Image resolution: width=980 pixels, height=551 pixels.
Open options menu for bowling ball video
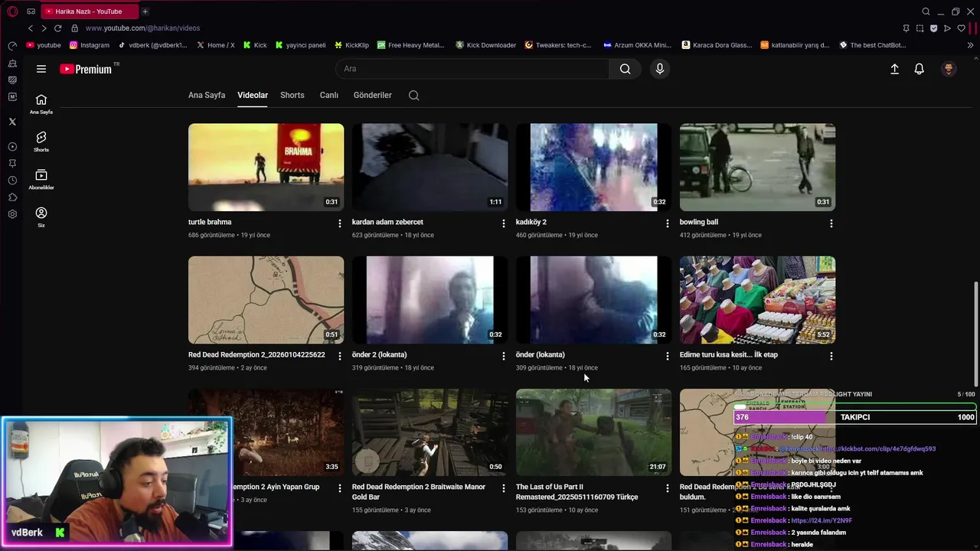831,223
